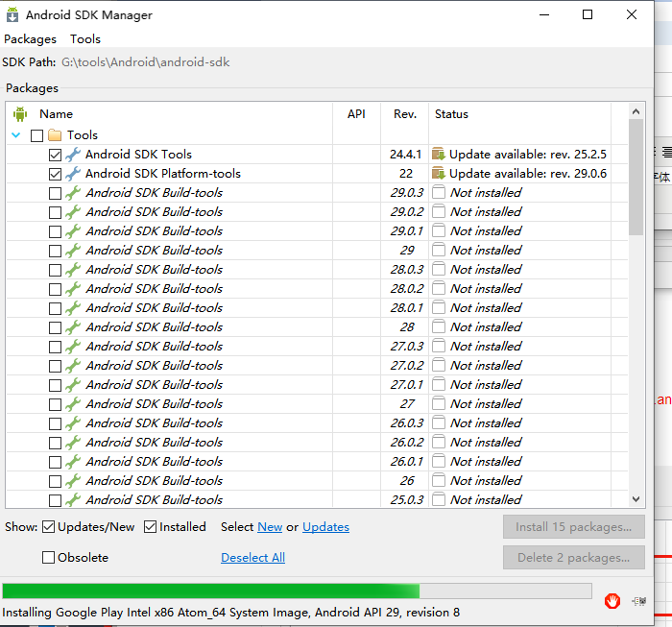Viewport: 672px width, 627px height.
Task: Sort packages by Status column header
Action: [451, 114]
